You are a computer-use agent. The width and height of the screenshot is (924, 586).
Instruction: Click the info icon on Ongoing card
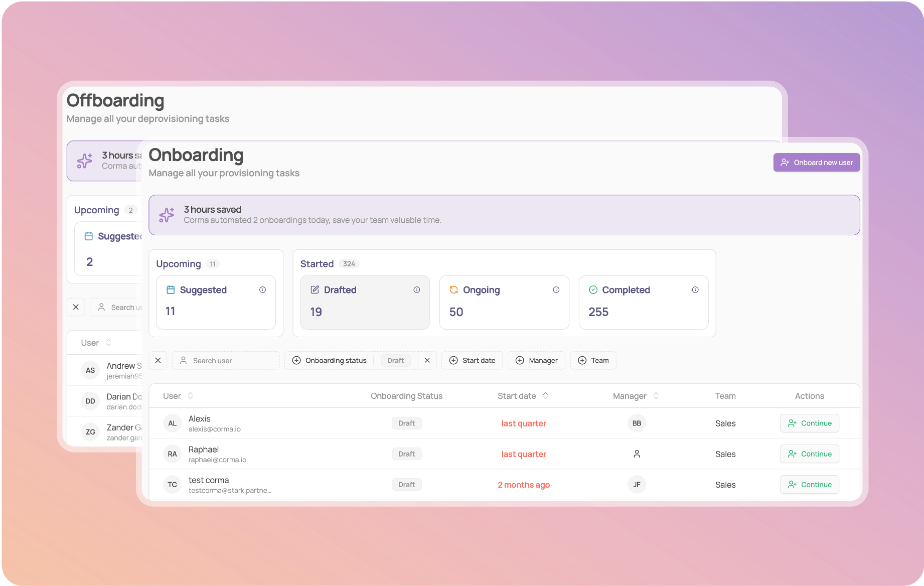pyautogui.click(x=556, y=290)
